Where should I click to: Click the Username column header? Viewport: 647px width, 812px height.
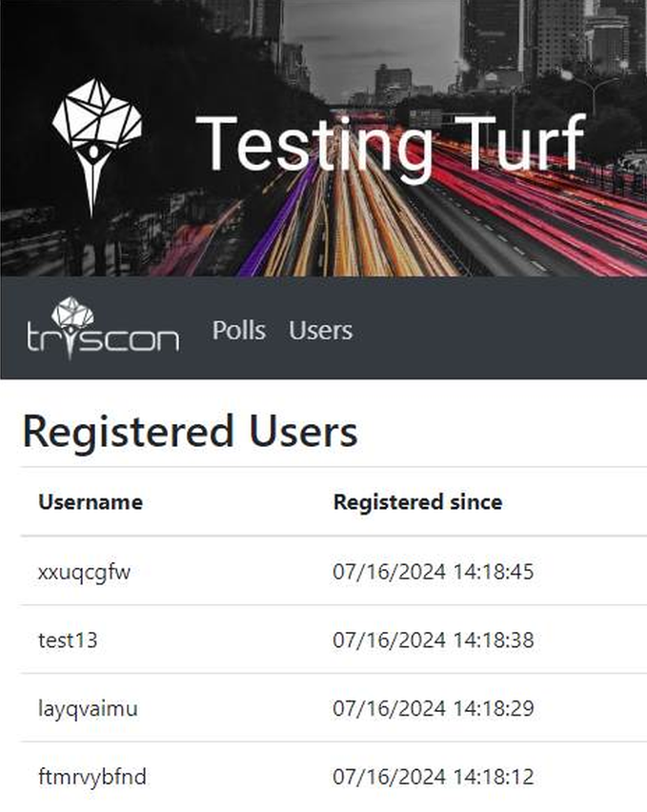[x=91, y=502]
